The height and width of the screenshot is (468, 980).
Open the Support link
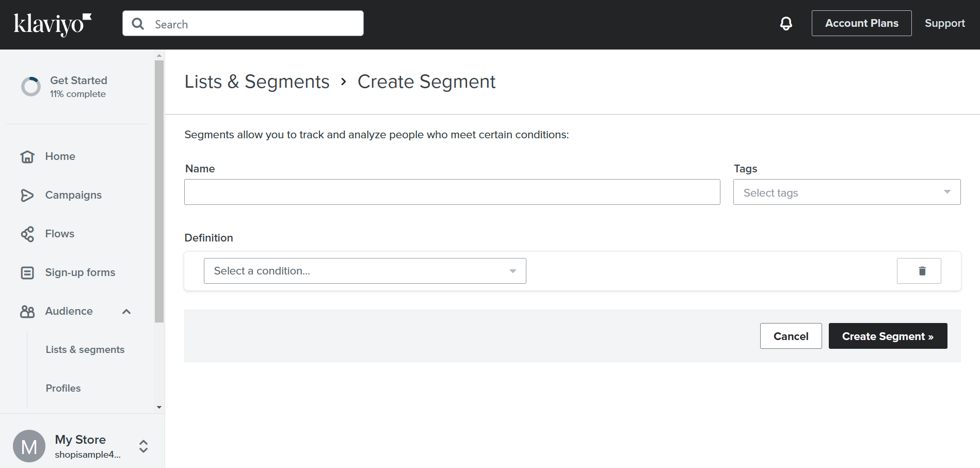pyautogui.click(x=944, y=23)
